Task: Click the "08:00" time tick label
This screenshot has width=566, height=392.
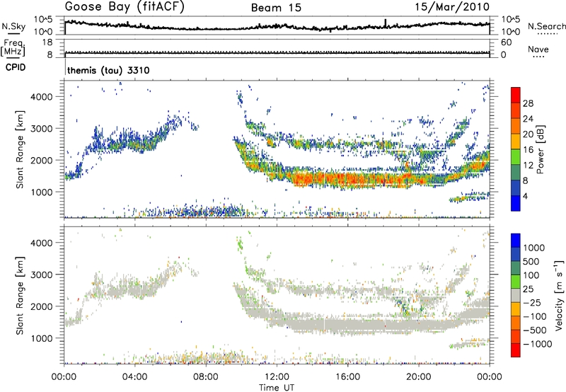Action: [x=206, y=377]
